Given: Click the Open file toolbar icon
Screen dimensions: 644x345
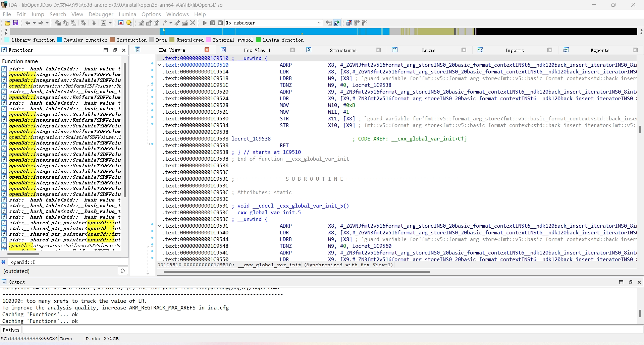Looking at the screenshot, I should (7, 23).
